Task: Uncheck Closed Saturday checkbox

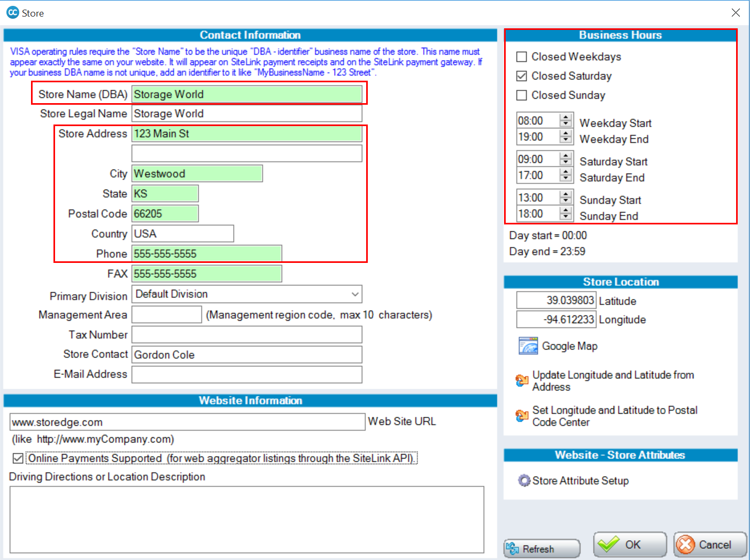Action: [522, 76]
